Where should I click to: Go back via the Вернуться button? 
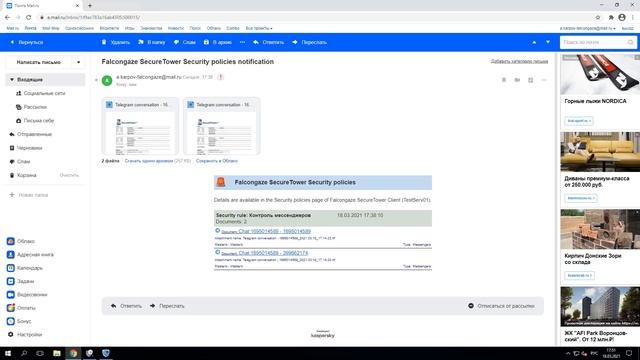click(27, 42)
